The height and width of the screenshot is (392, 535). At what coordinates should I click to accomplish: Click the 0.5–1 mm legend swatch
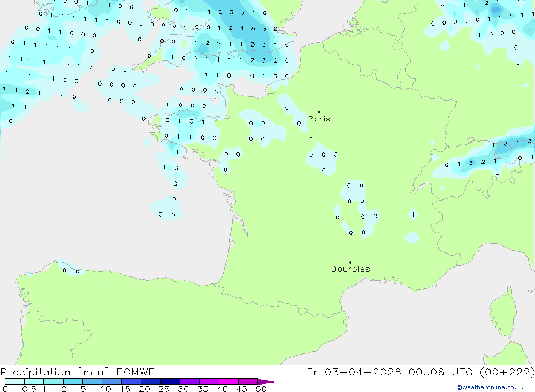click(34, 381)
